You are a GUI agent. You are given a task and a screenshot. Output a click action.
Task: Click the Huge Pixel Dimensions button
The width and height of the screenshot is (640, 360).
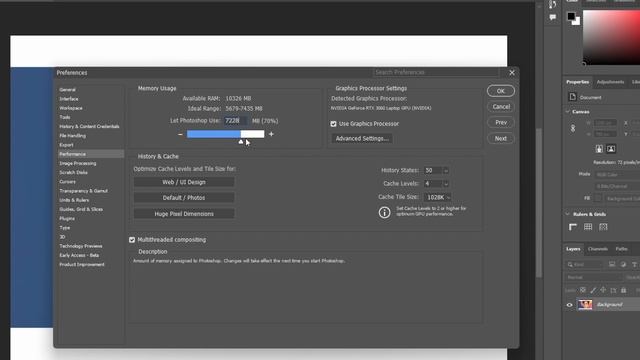pos(184,214)
